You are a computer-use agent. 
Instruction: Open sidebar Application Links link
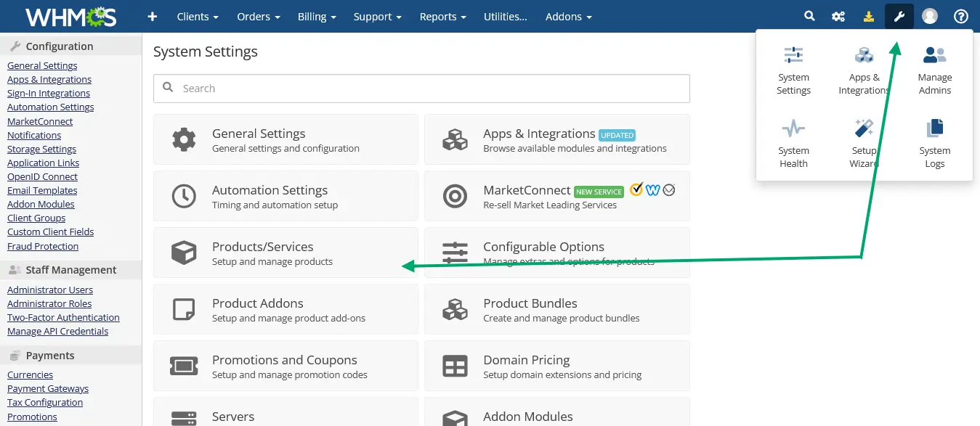point(44,163)
